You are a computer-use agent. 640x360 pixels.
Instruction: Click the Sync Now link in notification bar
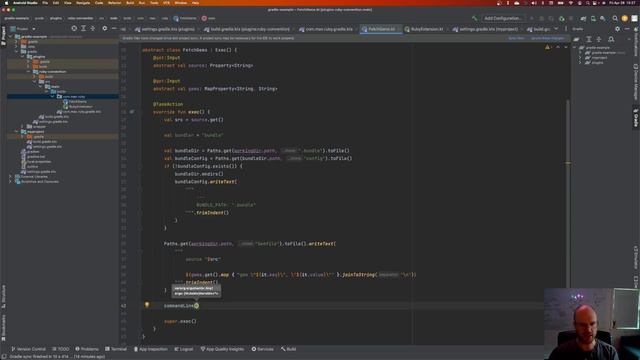click(x=516, y=38)
